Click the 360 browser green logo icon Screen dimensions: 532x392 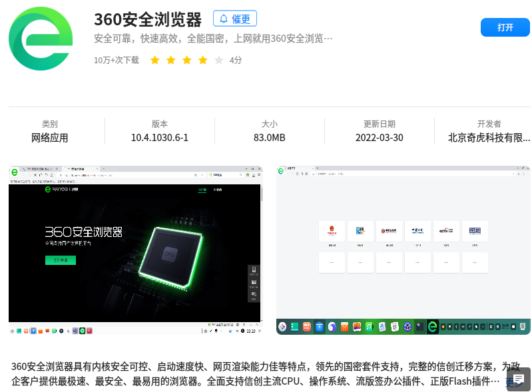tap(41, 39)
